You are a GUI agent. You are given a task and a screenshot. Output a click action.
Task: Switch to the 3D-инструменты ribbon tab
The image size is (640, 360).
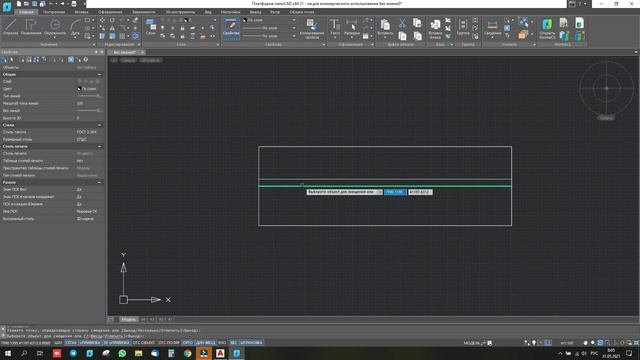[180, 12]
